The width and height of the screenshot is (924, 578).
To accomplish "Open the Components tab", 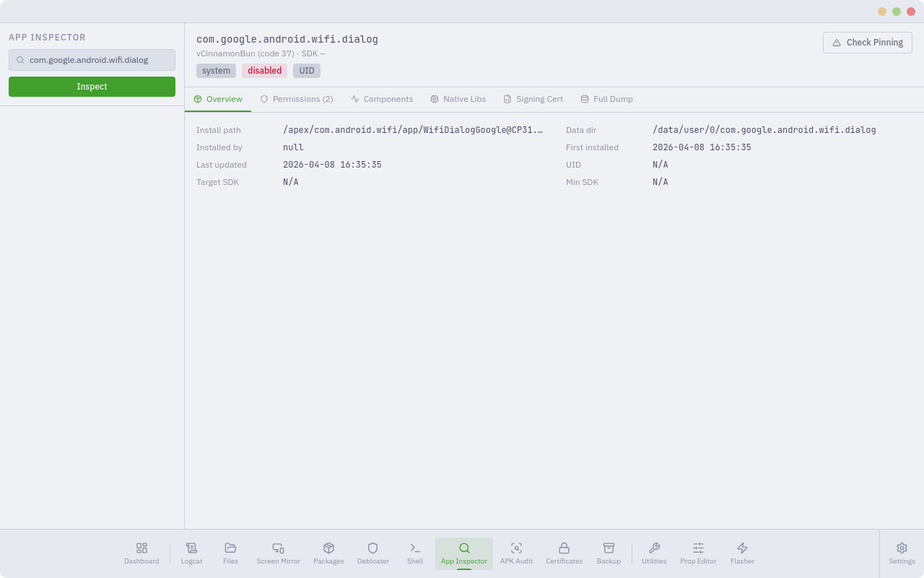I will [x=382, y=99].
